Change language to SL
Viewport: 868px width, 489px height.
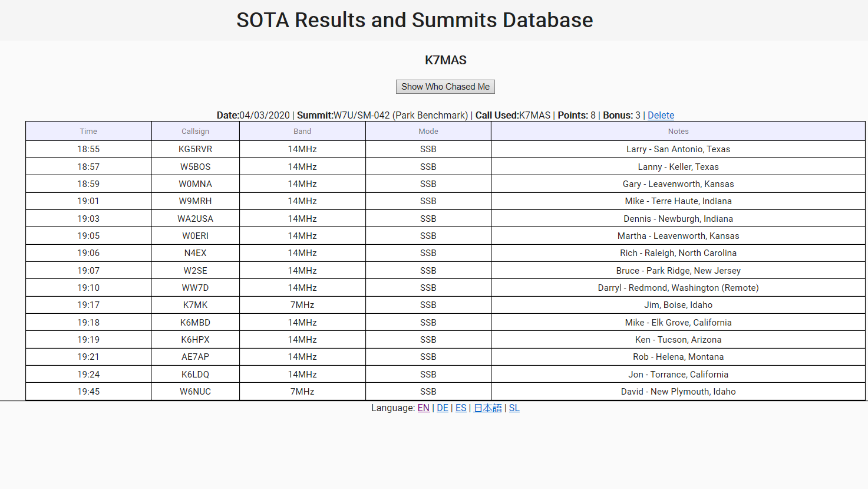(514, 408)
